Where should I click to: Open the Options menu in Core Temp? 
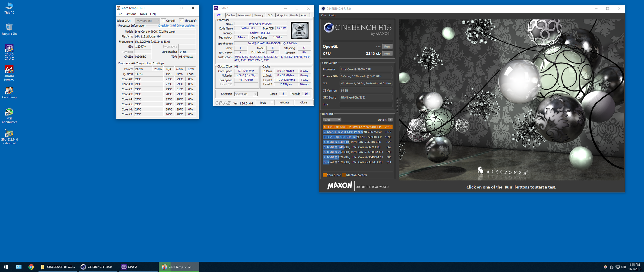tap(131, 14)
